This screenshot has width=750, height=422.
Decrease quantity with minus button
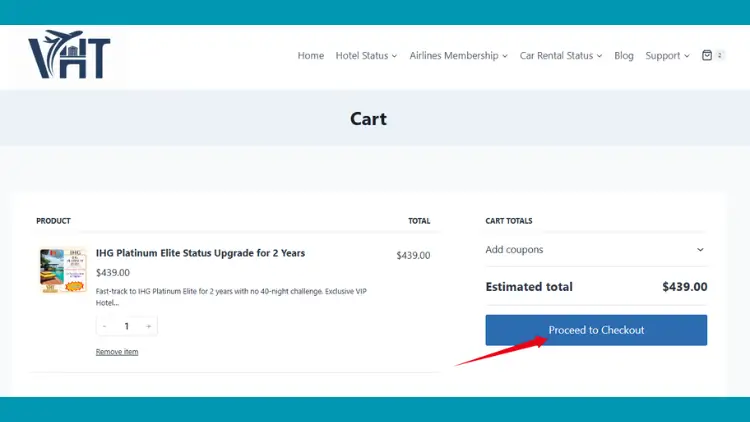[x=104, y=326]
